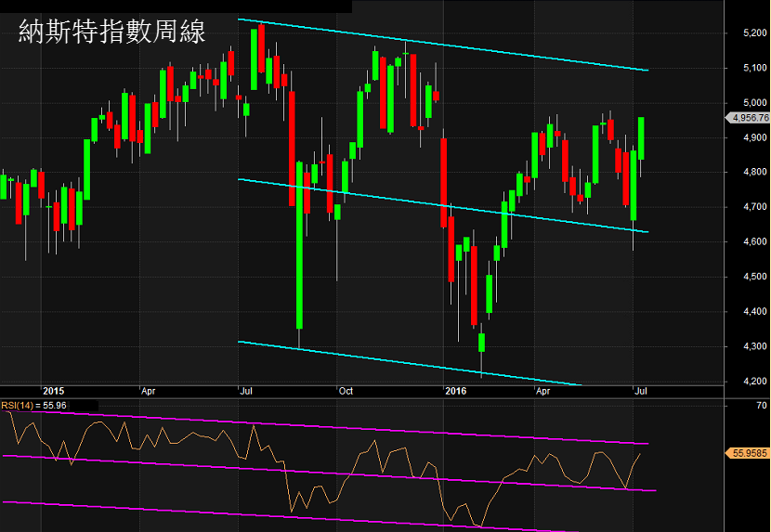The width and height of the screenshot is (771, 532).
Task: Select the upper cyan channel trendline
Action: [442, 45]
